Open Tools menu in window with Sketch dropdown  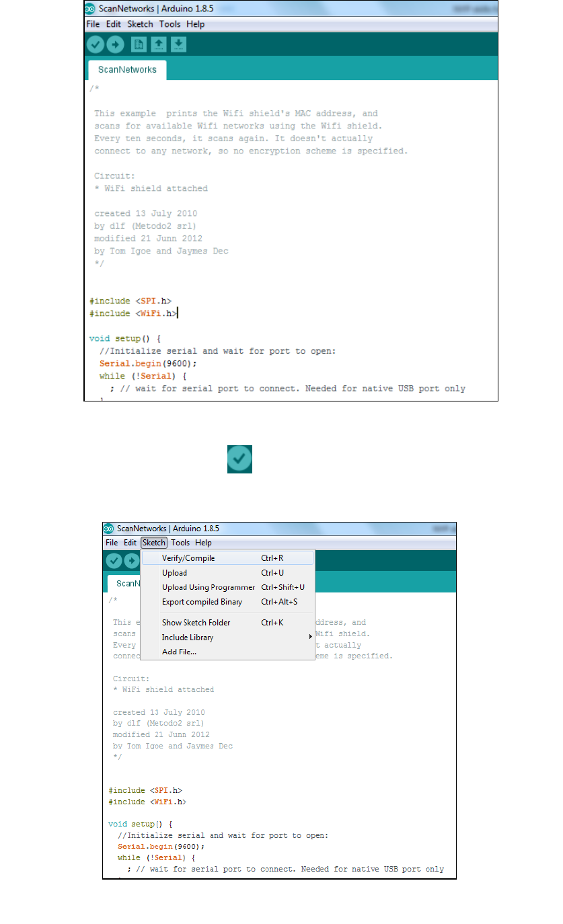tap(180, 543)
